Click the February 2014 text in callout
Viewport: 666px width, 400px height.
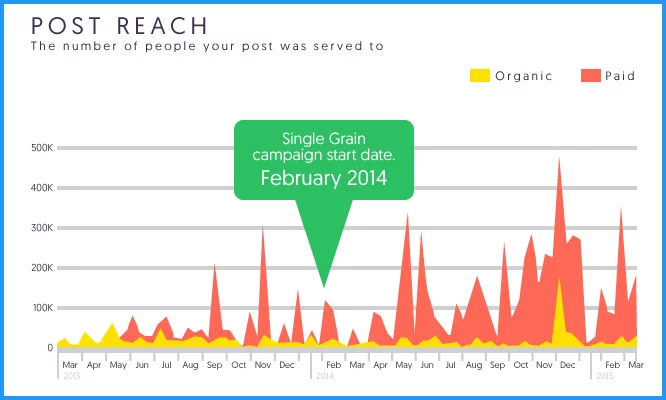pos(324,178)
